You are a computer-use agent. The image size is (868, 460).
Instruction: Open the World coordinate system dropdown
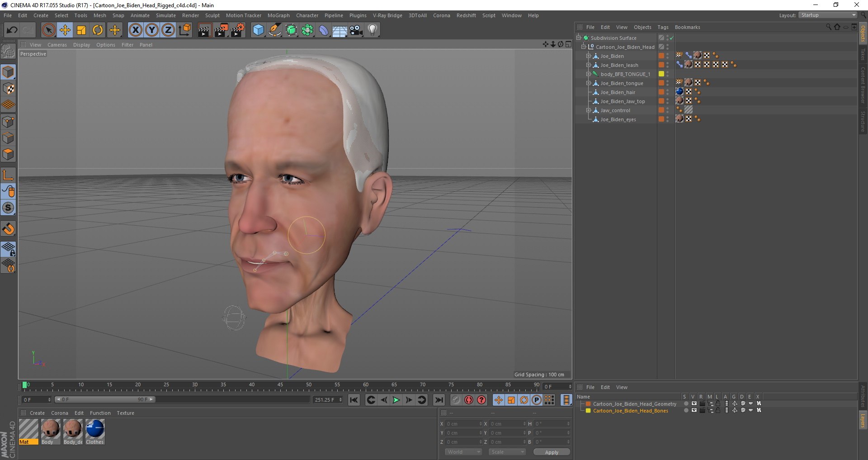463,452
